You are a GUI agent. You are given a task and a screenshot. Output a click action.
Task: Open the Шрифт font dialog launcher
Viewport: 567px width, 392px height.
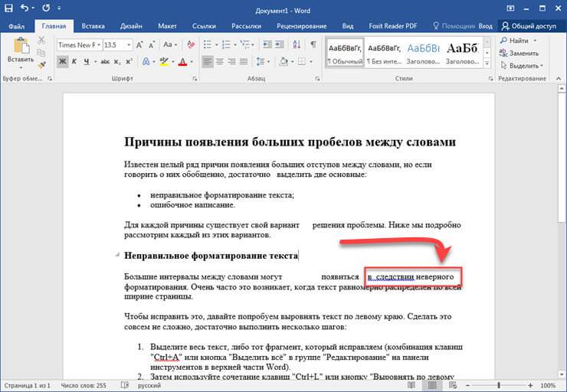[x=195, y=78]
